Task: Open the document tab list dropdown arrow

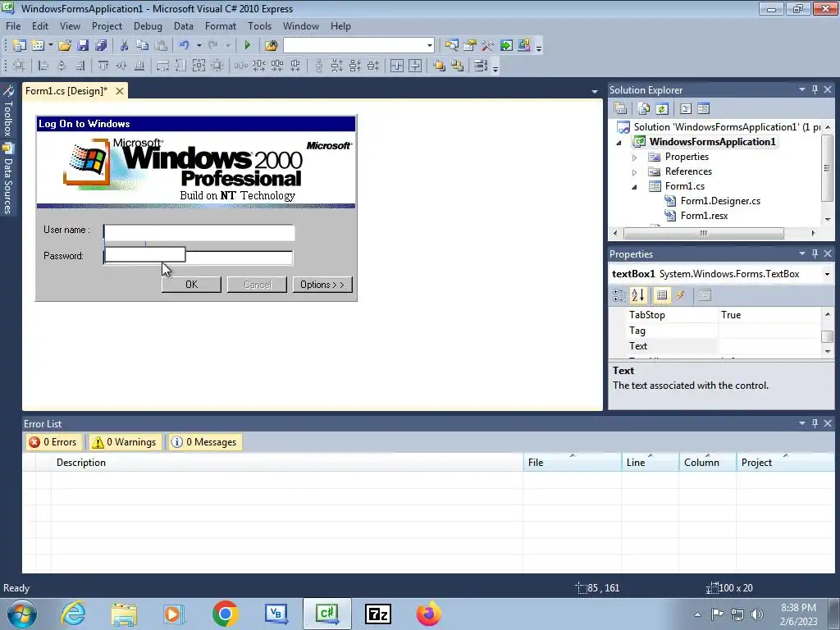Action: click(594, 92)
